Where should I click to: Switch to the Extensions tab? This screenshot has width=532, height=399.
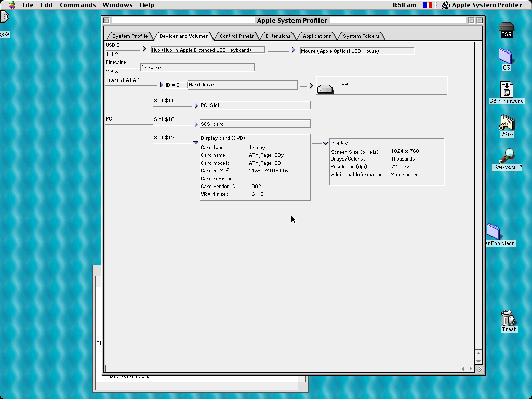pos(278,36)
